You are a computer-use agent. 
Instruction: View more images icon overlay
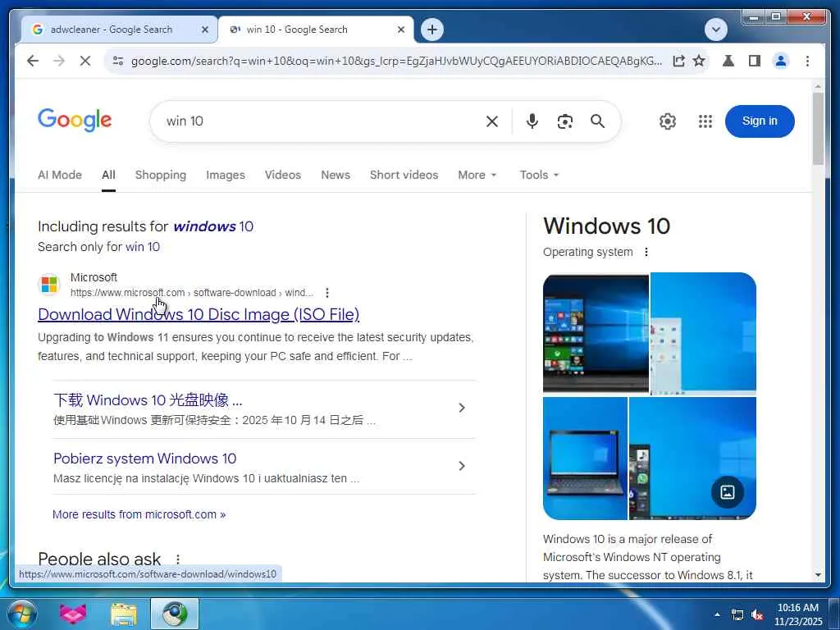pos(727,492)
